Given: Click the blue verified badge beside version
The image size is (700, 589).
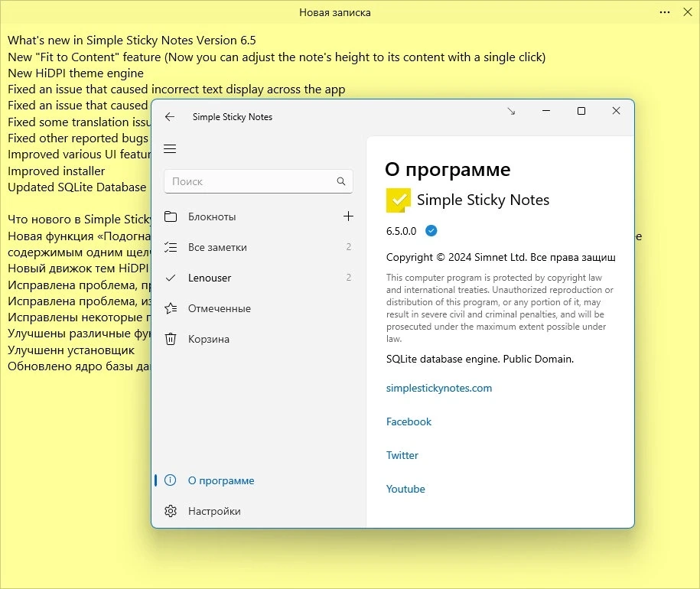Looking at the screenshot, I should click(x=431, y=231).
